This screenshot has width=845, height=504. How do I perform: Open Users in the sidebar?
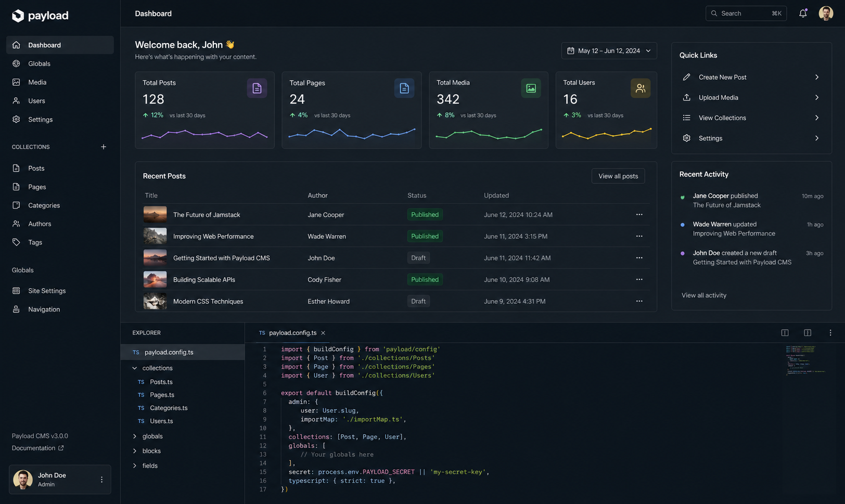(x=60, y=101)
